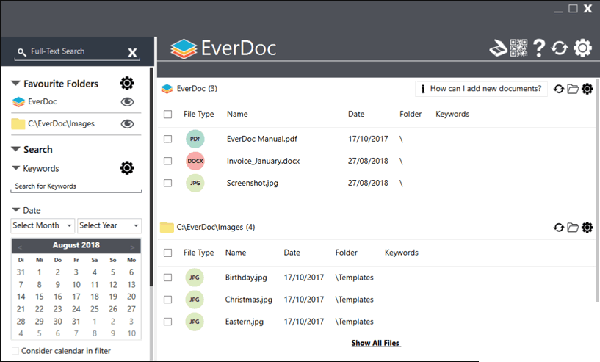Go to previous month in calendar

click(20, 247)
